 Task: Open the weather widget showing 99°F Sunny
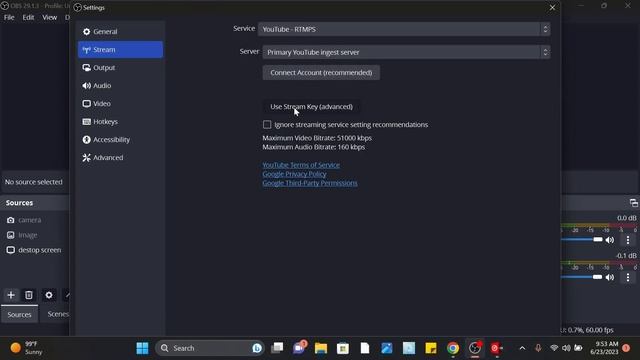[27, 348]
